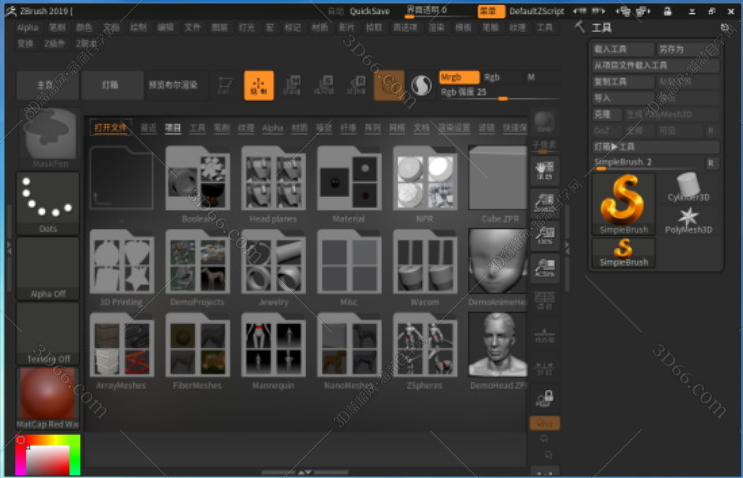Toggle the M material mode button
This screenshot has height=478, width=743.
tap(532, 77)
